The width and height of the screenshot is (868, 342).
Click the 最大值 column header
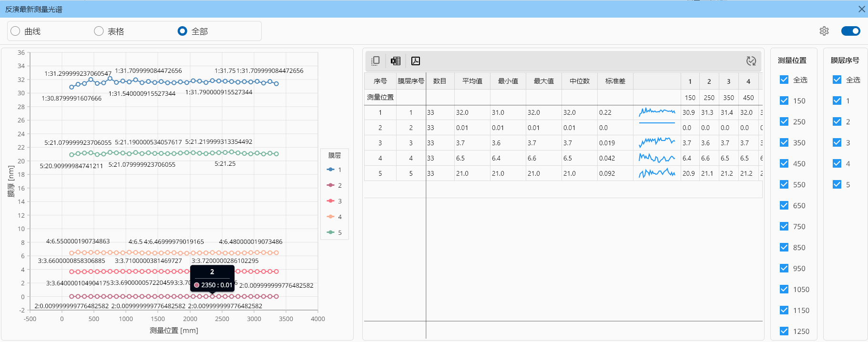[543, 81]
